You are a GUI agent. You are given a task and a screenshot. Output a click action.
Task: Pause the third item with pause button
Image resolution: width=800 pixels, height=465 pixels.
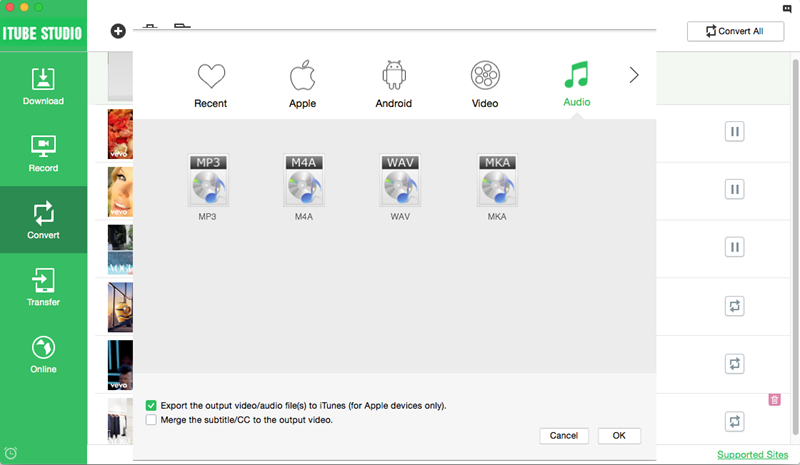[x=734, y=247]
